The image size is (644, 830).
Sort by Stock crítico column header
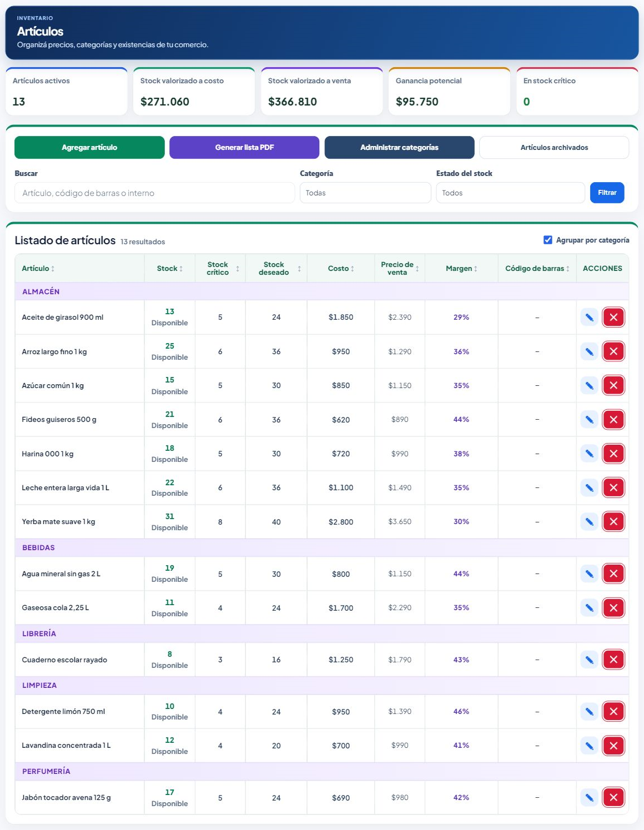[x=220, y=268]
